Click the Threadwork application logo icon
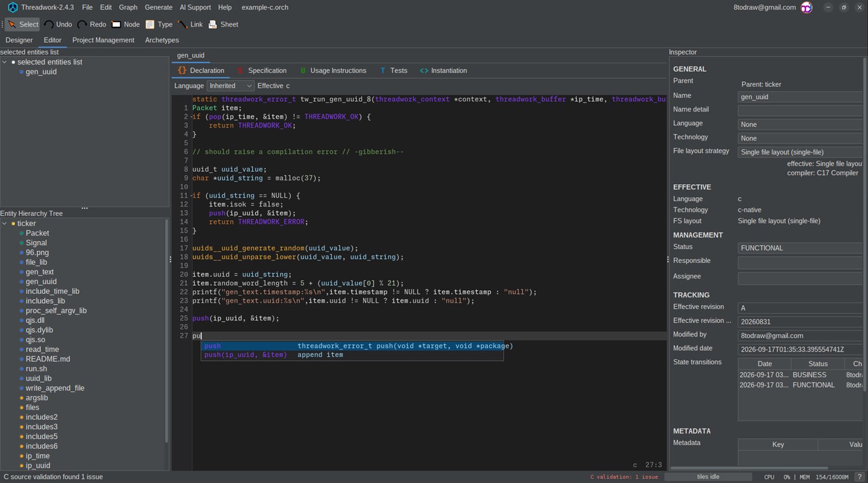The width and height of the screenshot is (868, 483). coord(12,7)
